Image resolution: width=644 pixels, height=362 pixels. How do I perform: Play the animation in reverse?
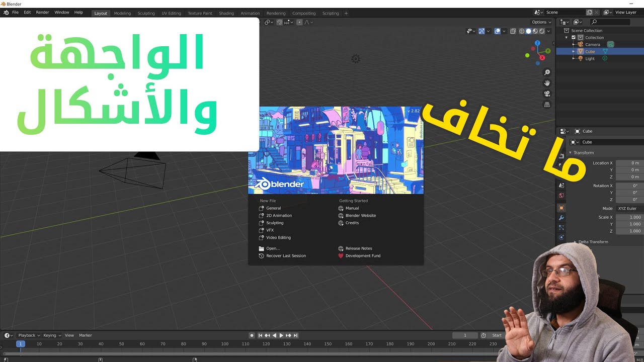274,335
